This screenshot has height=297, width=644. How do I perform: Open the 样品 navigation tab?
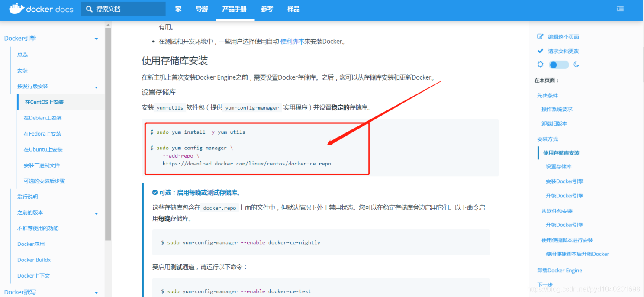click(x=293, y=9)
